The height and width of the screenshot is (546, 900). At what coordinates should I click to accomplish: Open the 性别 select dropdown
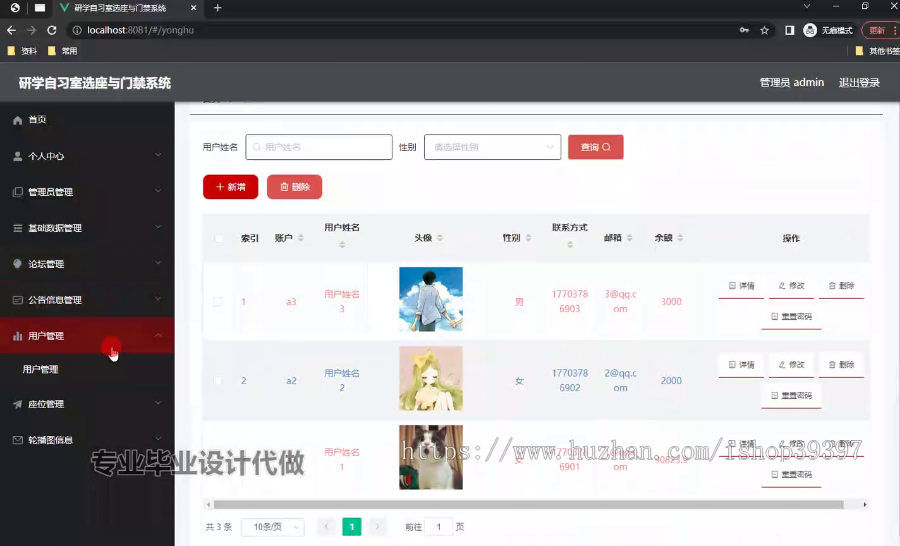coord(492,147)
